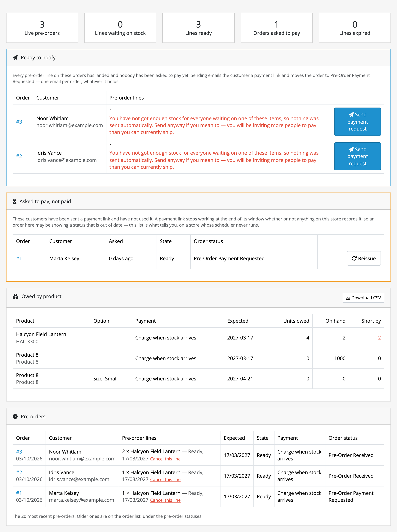
Task: Cancel this line for Idris Vance's pre-order
Action: pos(165,479)
